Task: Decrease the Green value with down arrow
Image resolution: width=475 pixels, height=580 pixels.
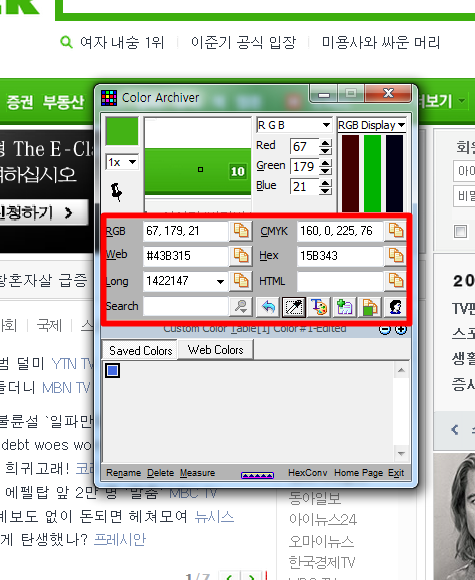Action: [x=325, y=171]
